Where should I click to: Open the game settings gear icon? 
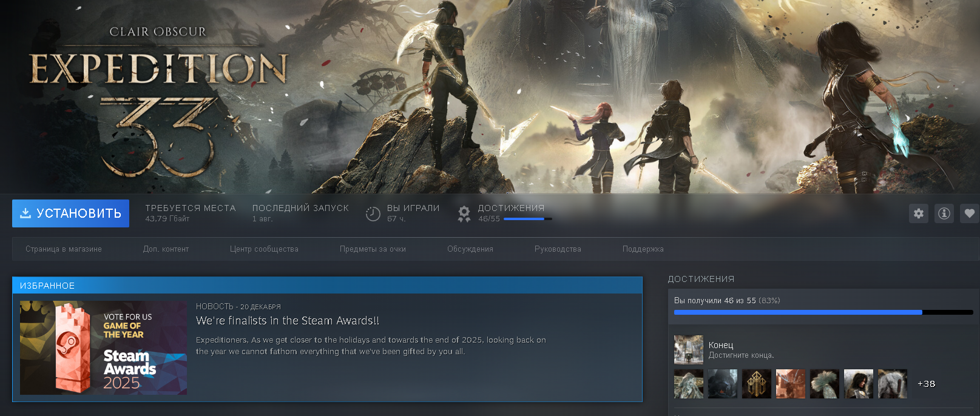coord(919,213)
